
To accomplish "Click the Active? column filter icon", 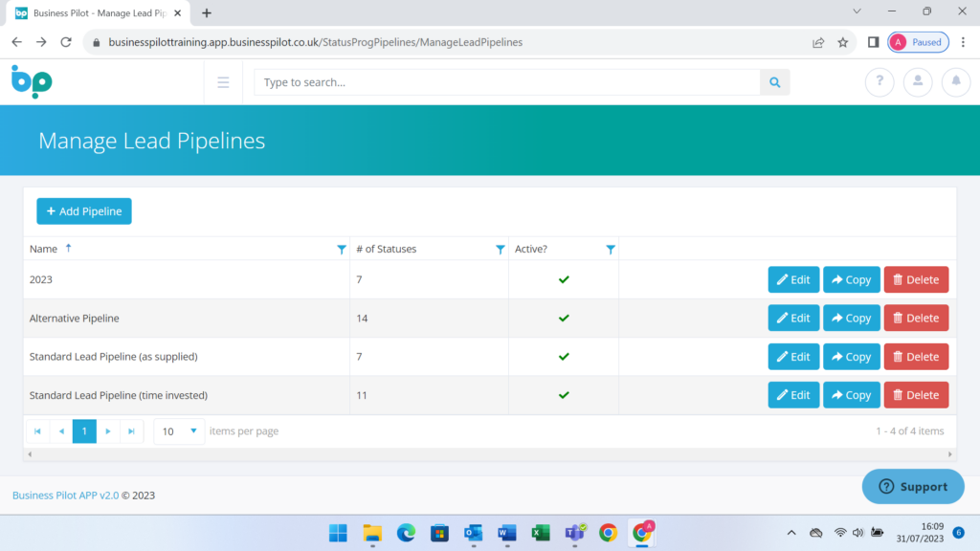I will tap(611, 250).
